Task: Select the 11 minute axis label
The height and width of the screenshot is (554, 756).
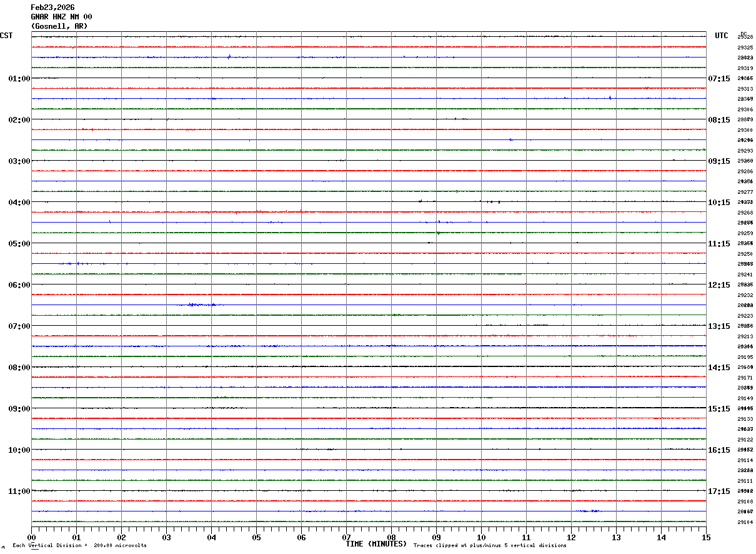Action: (x=527, y=537)
